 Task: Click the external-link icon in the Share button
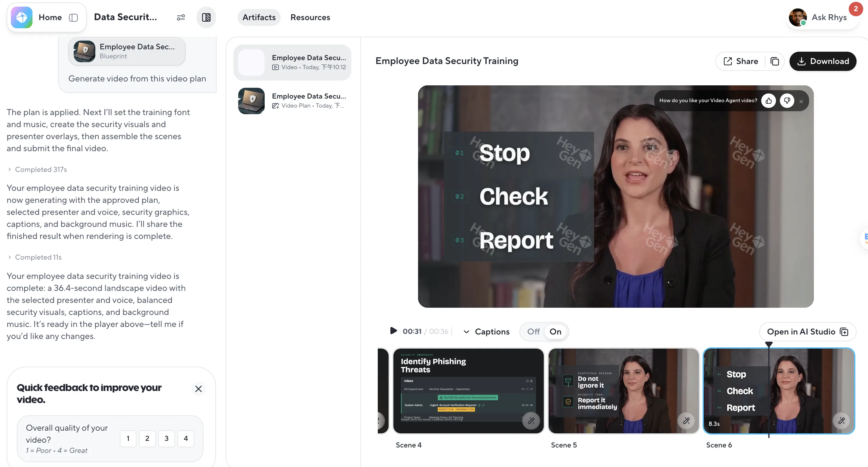(x=728, y=61)
